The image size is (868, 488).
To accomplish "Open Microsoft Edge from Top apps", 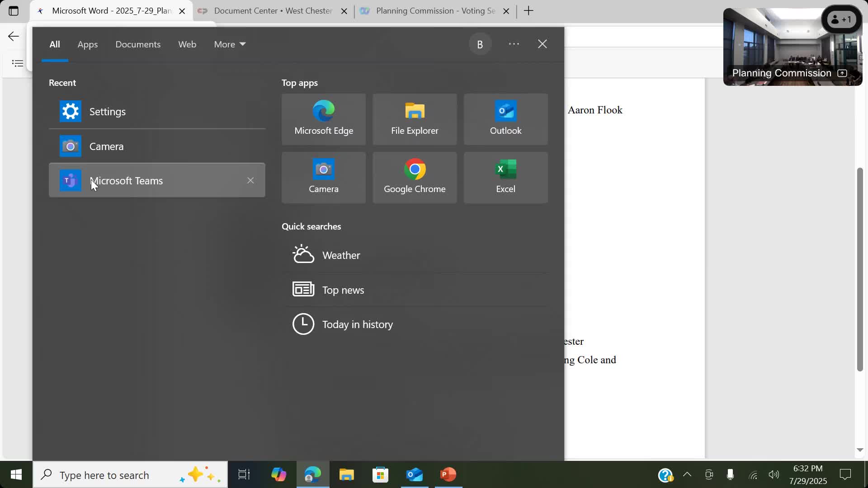I will [x=324, y=119].
